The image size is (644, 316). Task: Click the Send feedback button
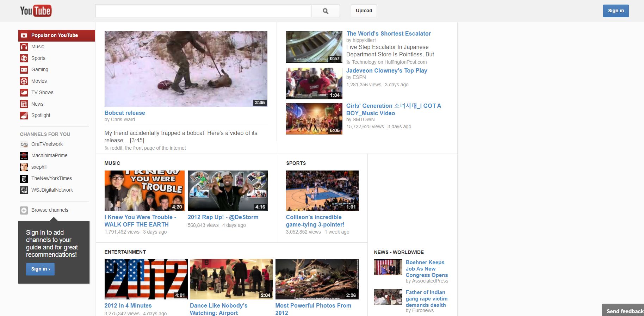tap(623, 310)
